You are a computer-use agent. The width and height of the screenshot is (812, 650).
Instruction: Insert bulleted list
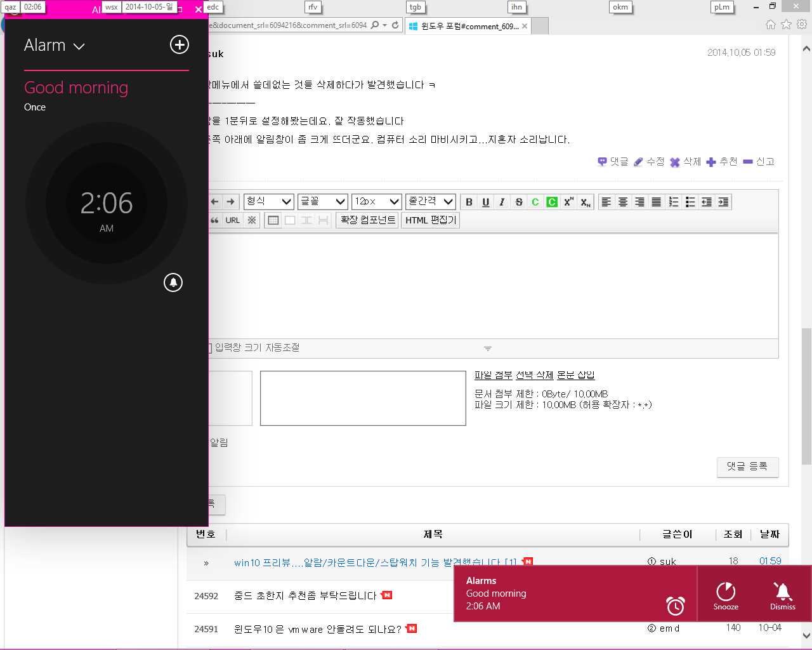coord(690,202)
